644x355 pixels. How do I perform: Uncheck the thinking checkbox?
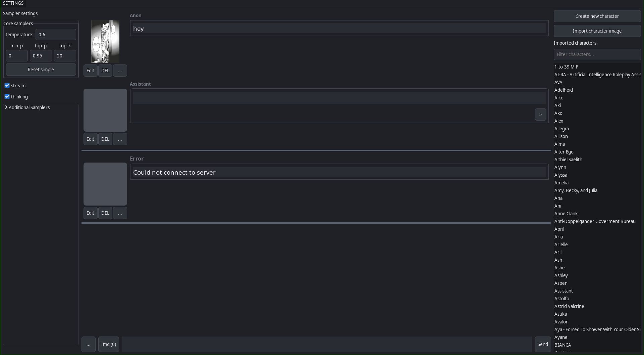(x=7, y=96)
